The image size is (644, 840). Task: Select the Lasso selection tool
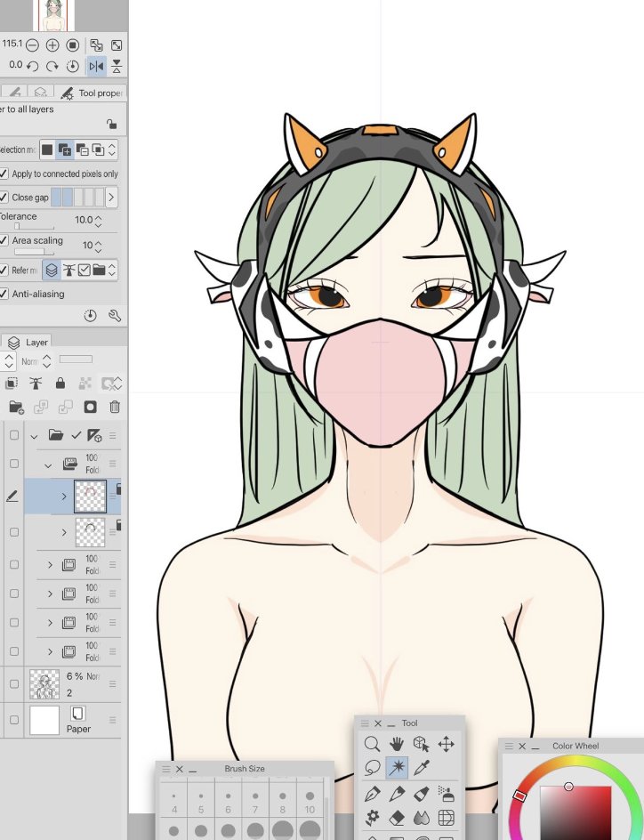pyautogui.click(x=372, y=767)
